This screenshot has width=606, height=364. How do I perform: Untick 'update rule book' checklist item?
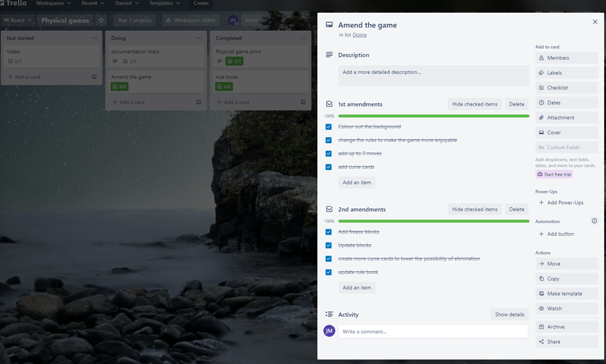[329, 272]
